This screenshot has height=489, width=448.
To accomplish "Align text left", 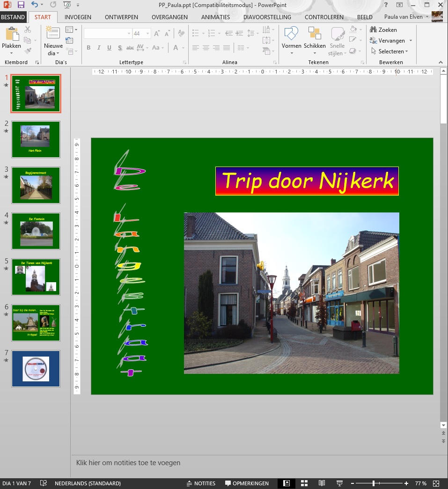I will (196, 48).
